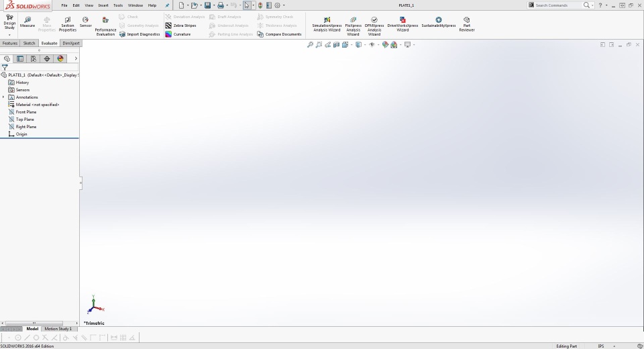The height and width of the screenshot is (349, 644).
Task: Select Origin in the feature tree
Action: pyautogui.click(x=17, y=134)
